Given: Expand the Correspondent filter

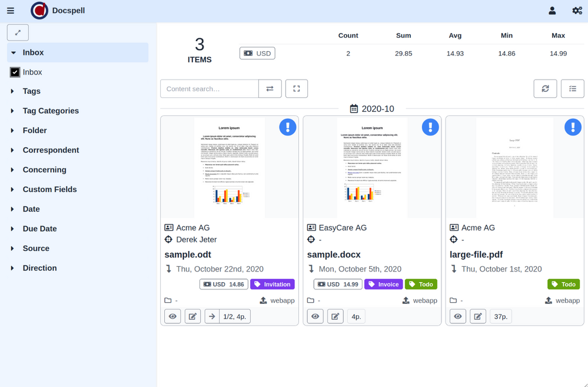Looking at the screenshot, I should coord(51,150).
